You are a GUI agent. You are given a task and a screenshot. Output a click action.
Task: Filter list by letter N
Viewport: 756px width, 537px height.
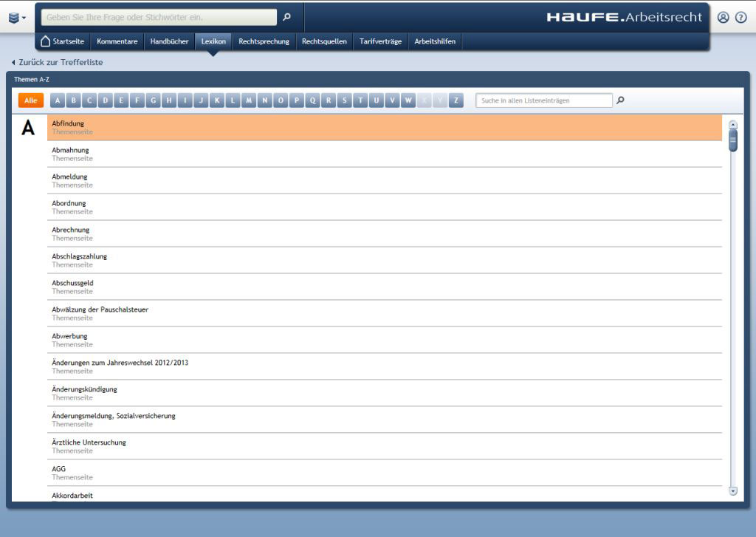click(265, 100)
